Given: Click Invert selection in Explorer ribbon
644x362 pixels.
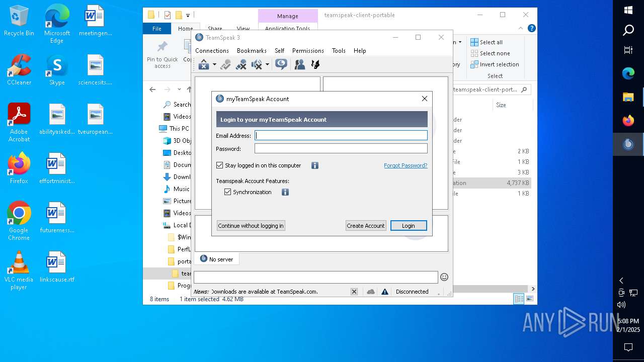Looking at the screenshot, I should point(495,64).
